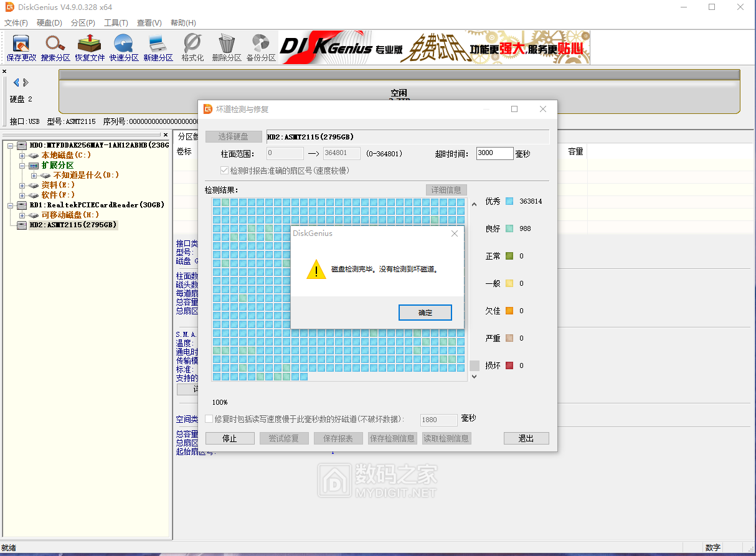The image size is (756, 556).
Task: Select HD2:ASMT2115(2795GB) in disk tree
Action: pyautogui.click(x=73, y=225)
